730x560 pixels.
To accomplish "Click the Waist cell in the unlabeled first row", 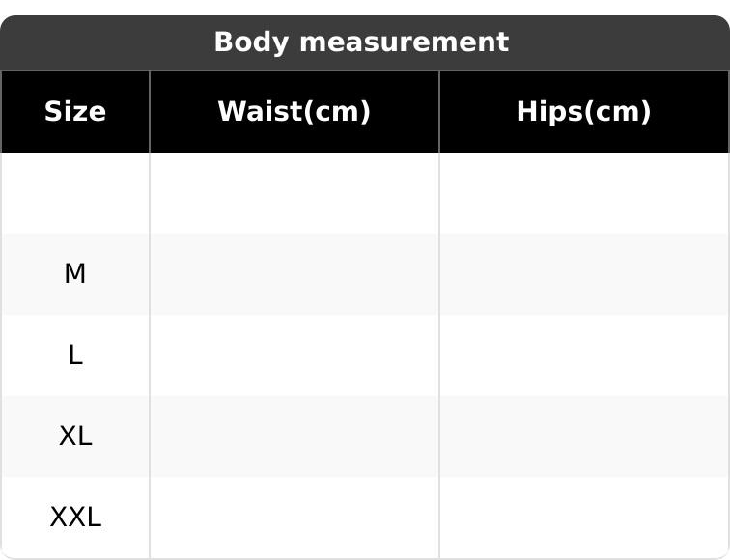I will pos(295,193).
